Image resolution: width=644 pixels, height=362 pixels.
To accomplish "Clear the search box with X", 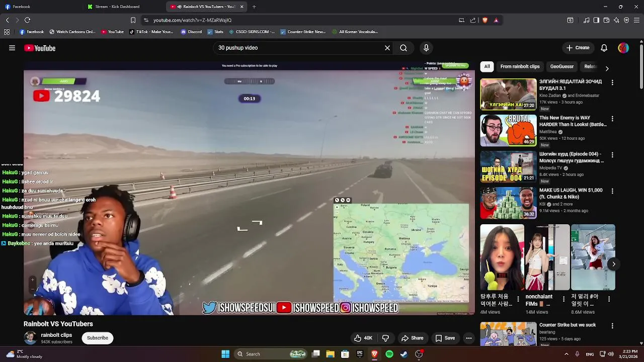I will pos(387,48).
